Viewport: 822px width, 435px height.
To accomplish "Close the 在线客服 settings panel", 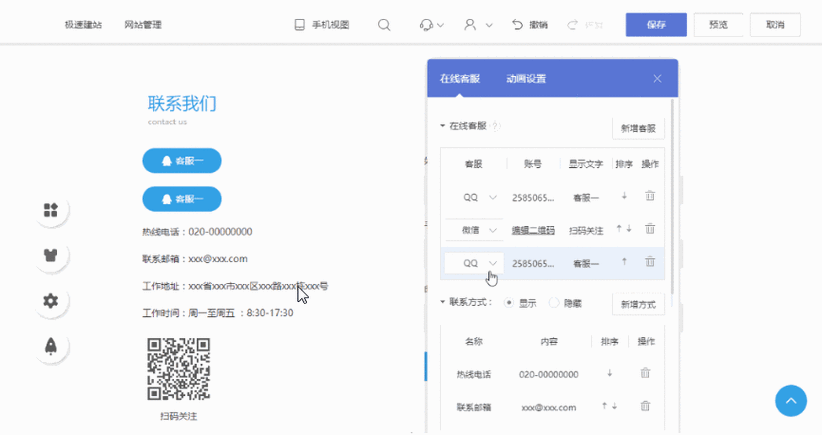I will [657, 79].
